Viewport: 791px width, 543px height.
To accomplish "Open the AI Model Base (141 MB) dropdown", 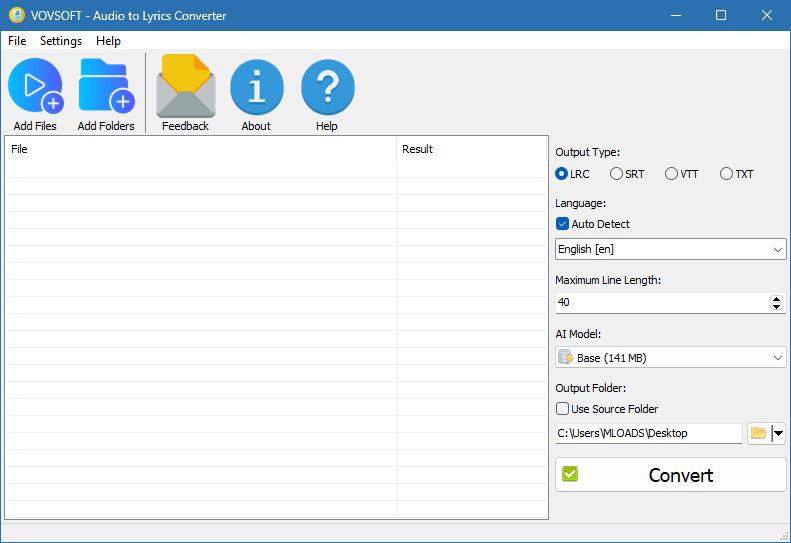I will tap(670, 358).
